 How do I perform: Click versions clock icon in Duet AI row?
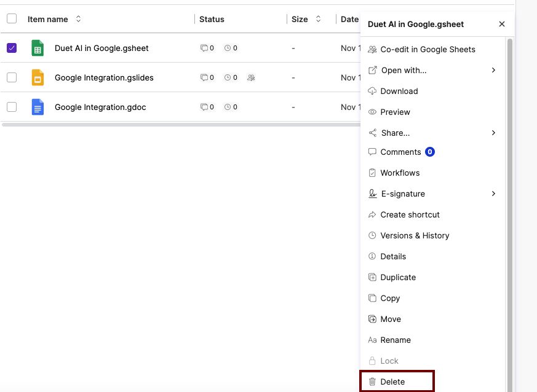point(228,48)
